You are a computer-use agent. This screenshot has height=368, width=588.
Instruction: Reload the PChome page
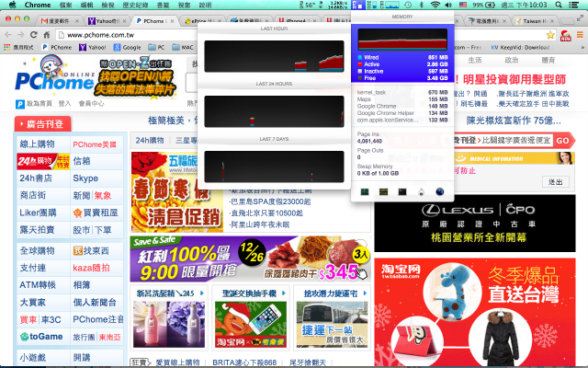(x=33, y=35)
